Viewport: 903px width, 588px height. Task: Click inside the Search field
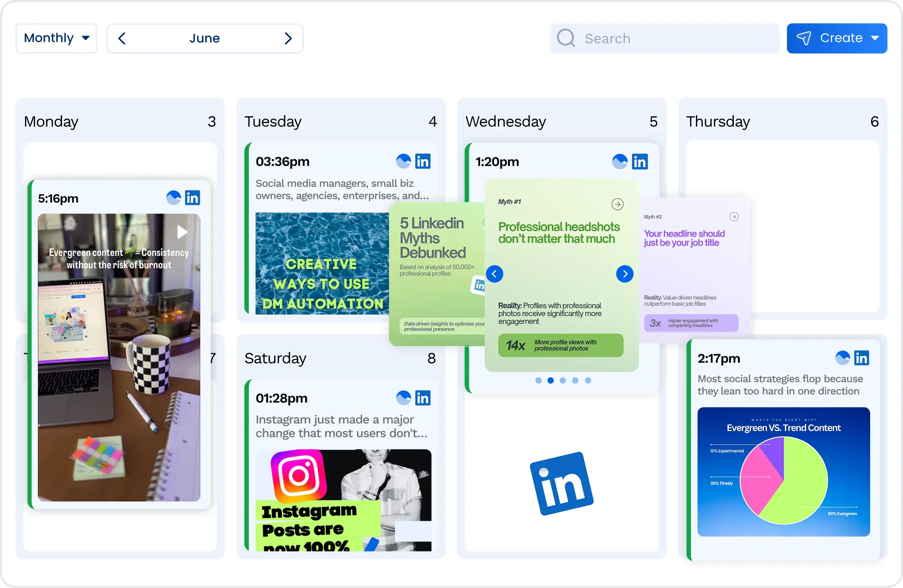[661, 38]
